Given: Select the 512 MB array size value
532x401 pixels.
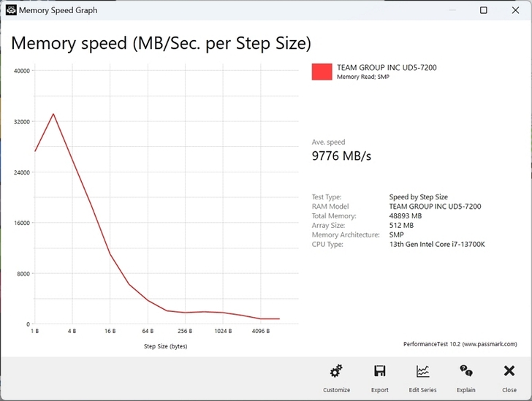Looking at the screenshot, I should coord(401,226).
